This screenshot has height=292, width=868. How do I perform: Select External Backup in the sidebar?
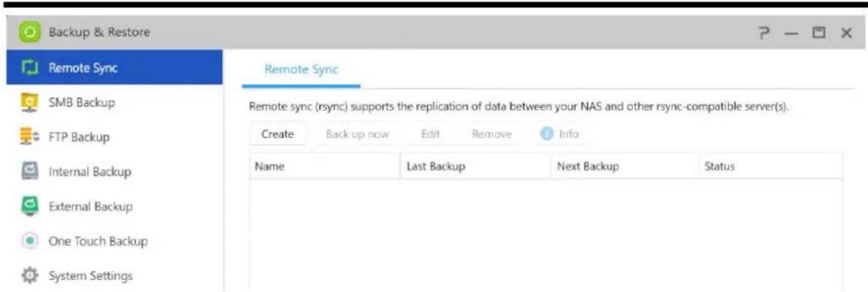coord(90,207)
